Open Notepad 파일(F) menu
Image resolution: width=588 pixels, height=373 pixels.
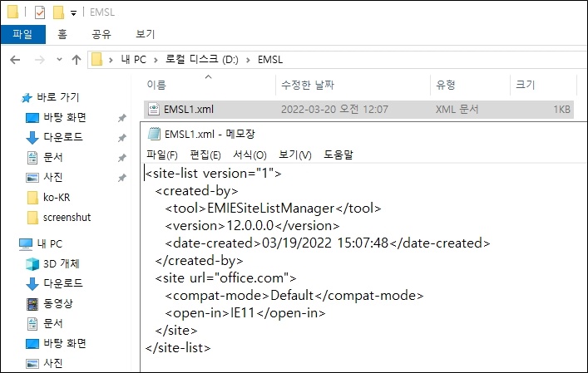pos(161,155)
